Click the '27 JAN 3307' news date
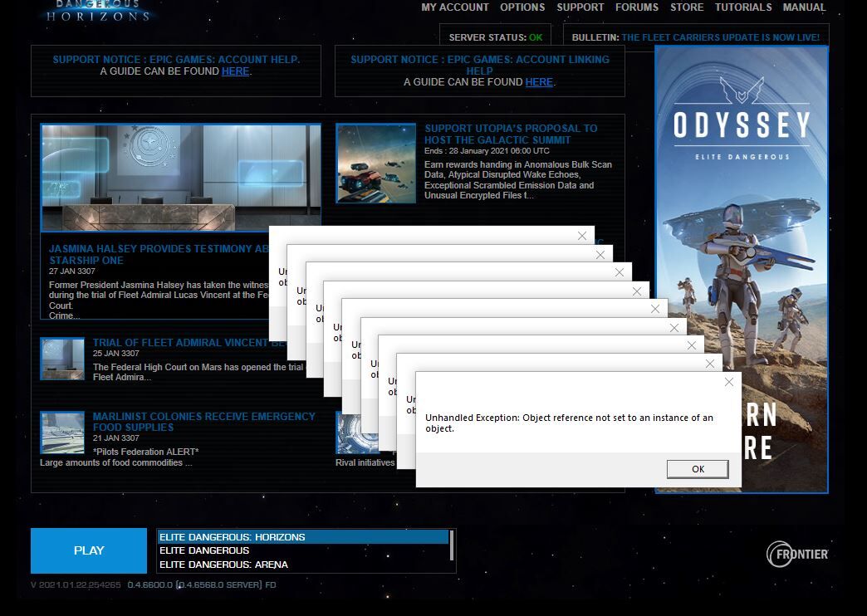Image resolution: width=867 pixels, height=616 pixels. click(x=72, y=271)
